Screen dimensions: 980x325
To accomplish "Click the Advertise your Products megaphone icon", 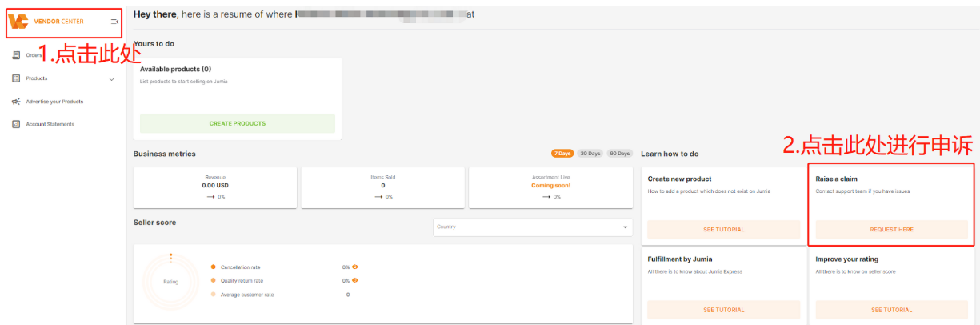I will (16, 102).
